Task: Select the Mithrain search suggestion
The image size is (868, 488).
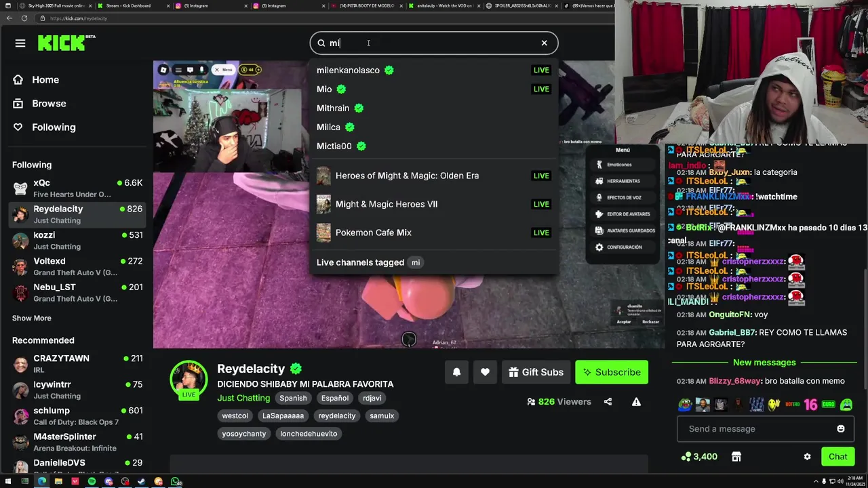Action: click(x=434, y=108)
